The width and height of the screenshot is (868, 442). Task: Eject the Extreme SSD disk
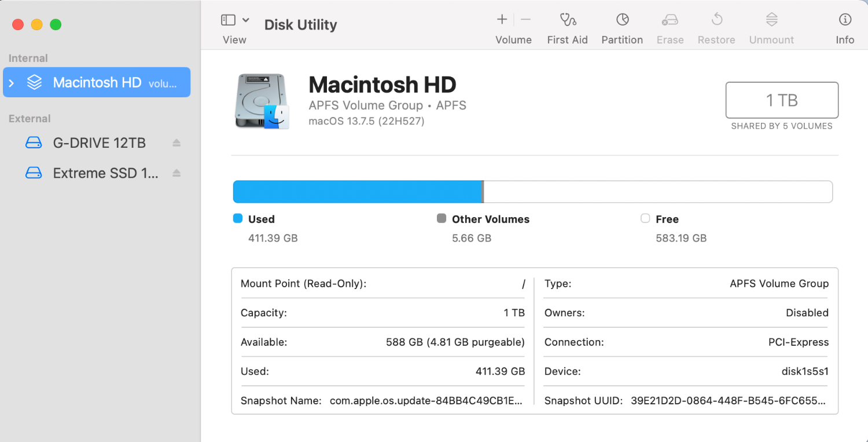(x=176, y=173)
